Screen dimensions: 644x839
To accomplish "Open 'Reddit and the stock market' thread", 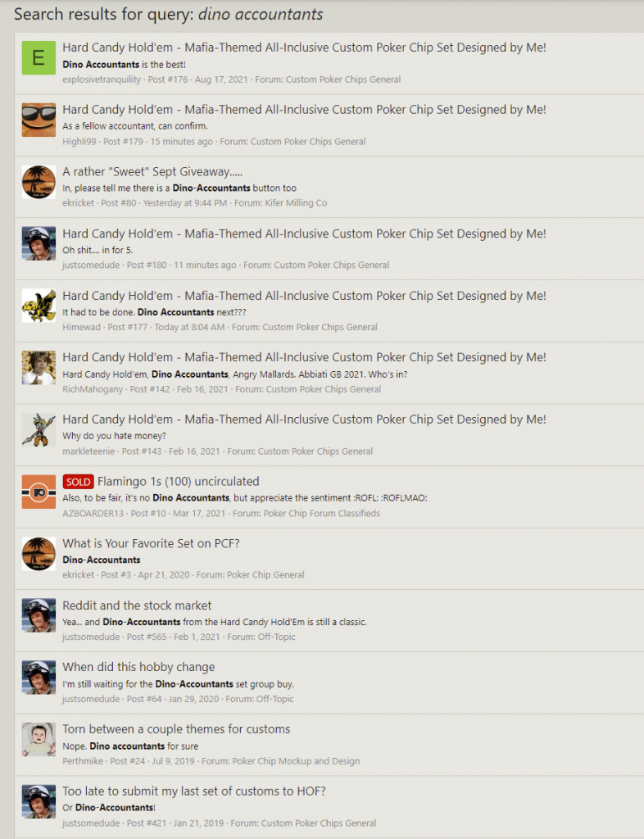I will point(137,605).
